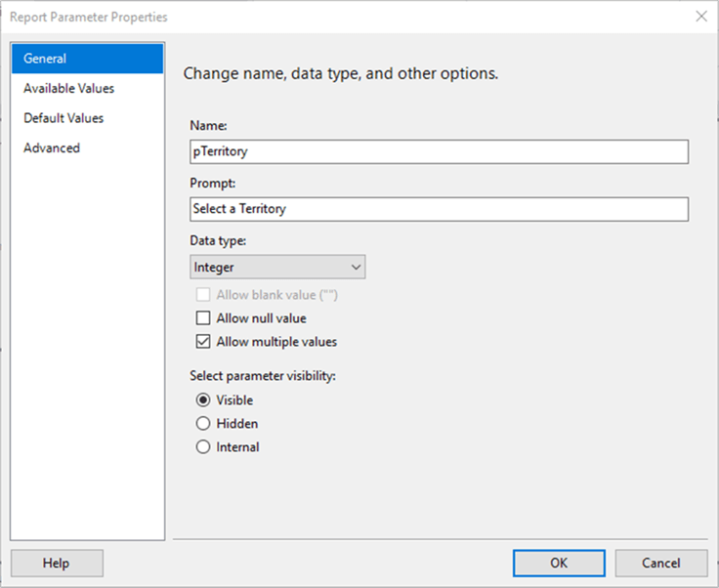
Task: Select the General page in sidebar
Action: (87, 59)
